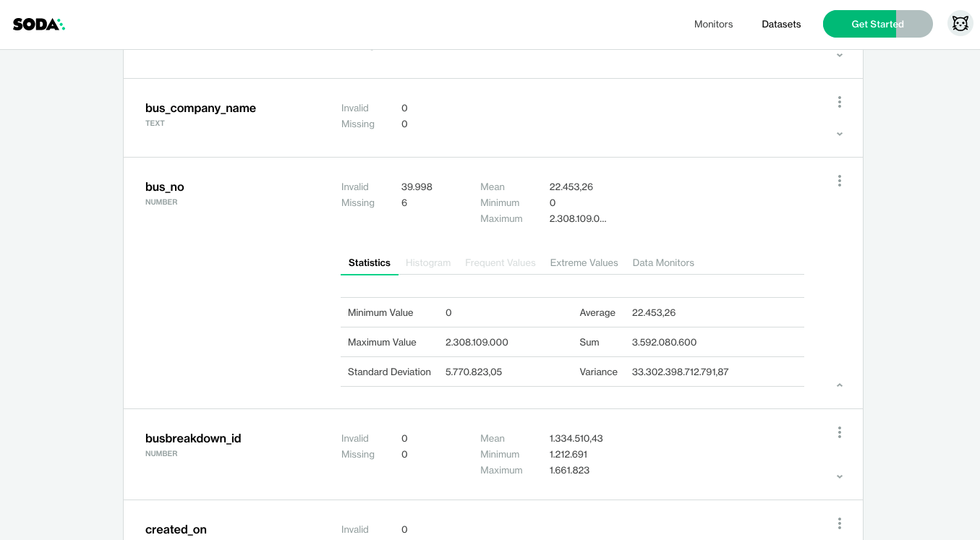Switch to the Histogram tab
Screen dimensions: 980x540
pos(427,262)
